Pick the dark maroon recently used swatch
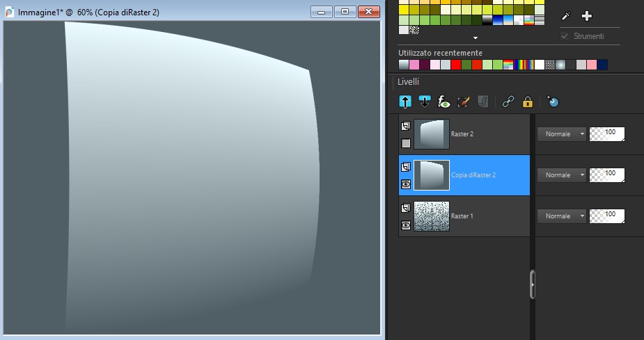Image resolution: width=644 pixels, height=340 pixels. coord(425,65)
